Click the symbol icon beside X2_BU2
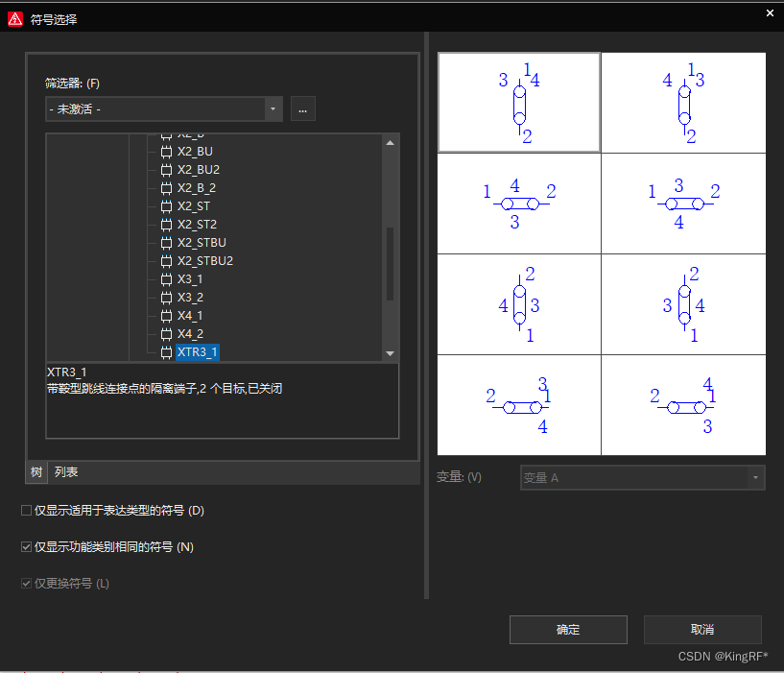The image size is (784, 673). pos(167,170)
